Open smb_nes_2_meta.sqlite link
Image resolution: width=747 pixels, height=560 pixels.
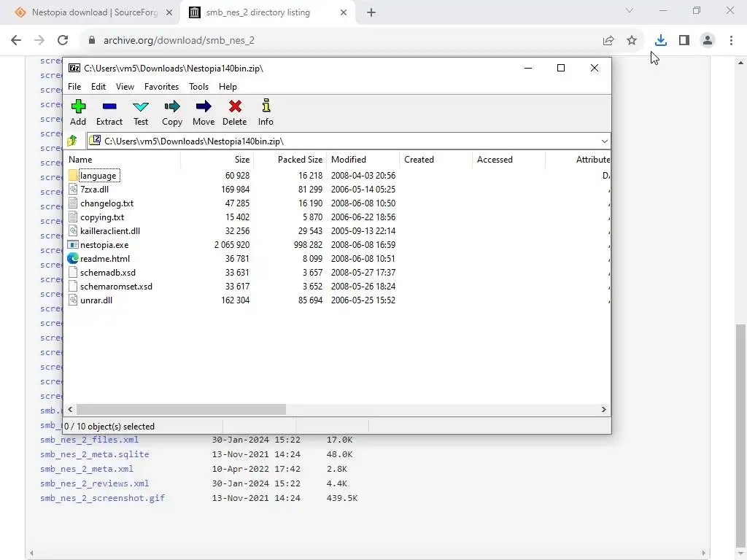[95, 454]
